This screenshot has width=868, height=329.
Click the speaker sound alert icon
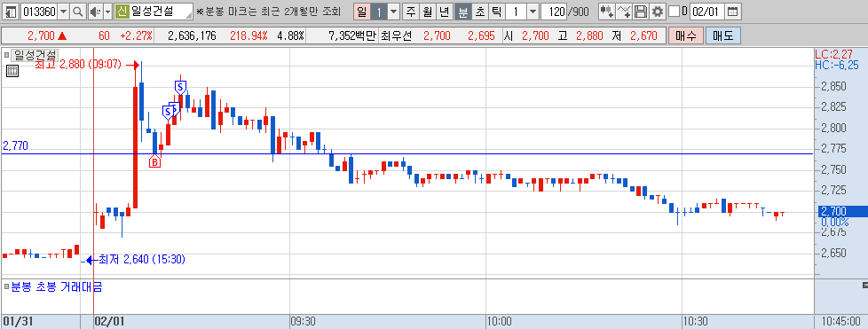[x=95, y=12]
